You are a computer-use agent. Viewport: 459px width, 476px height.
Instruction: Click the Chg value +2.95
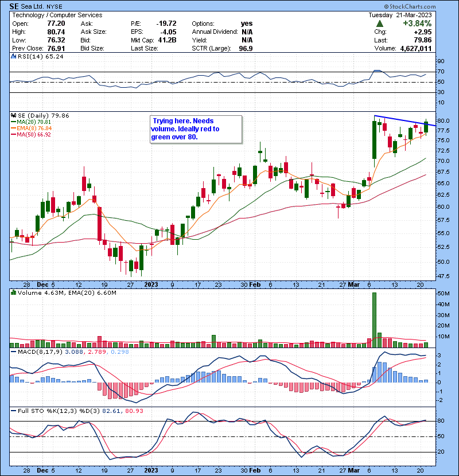(x=422, y=32)
